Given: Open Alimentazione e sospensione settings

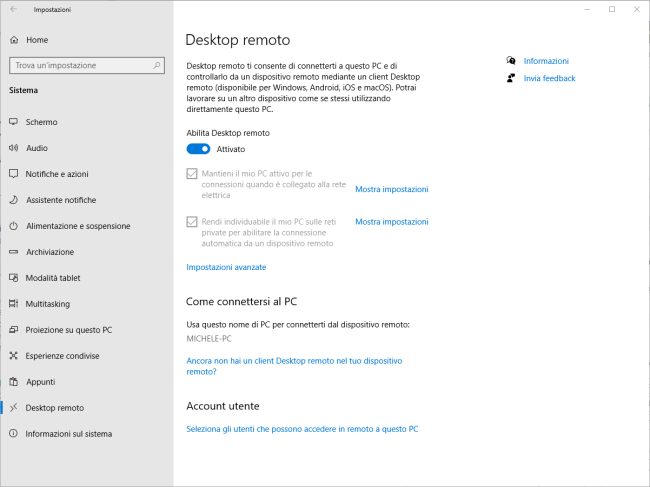Looking at the screenshot, I should [x=87, y=226].
